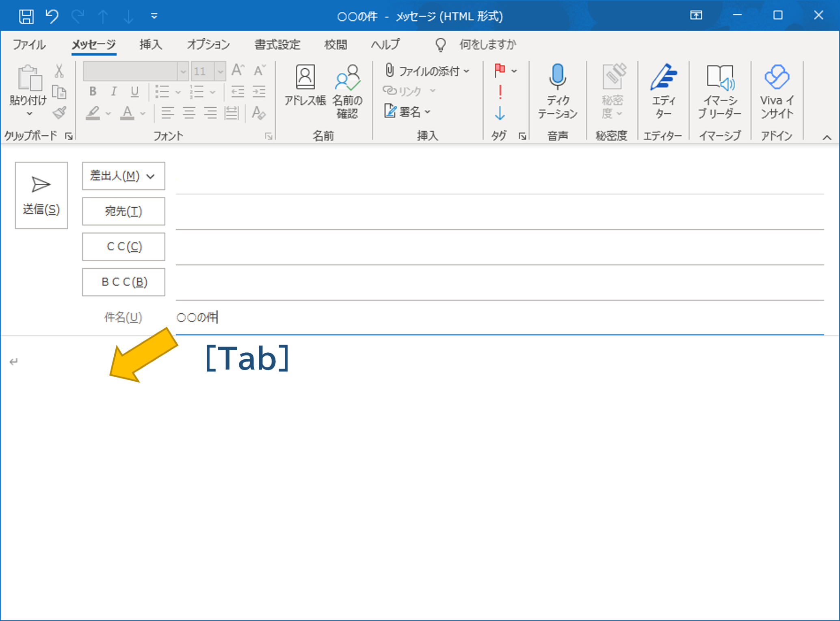Apply the font color A
840x621 pixels.
(x=128, y=113)
